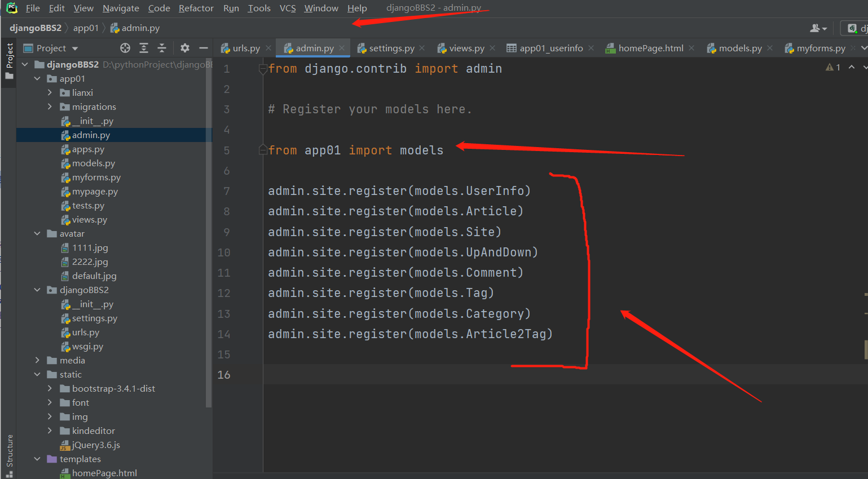
Task: Click admin.py in the breadcrumb path
Action: tap(135, 28)
